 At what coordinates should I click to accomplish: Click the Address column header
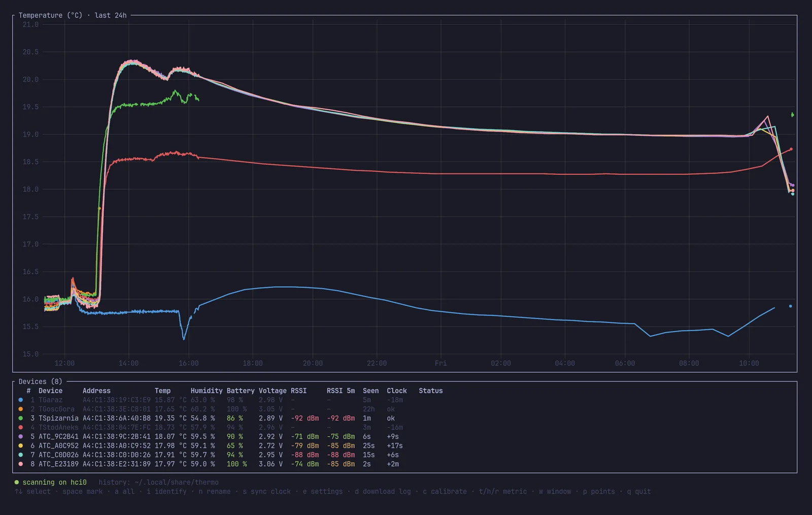[96, 391]
